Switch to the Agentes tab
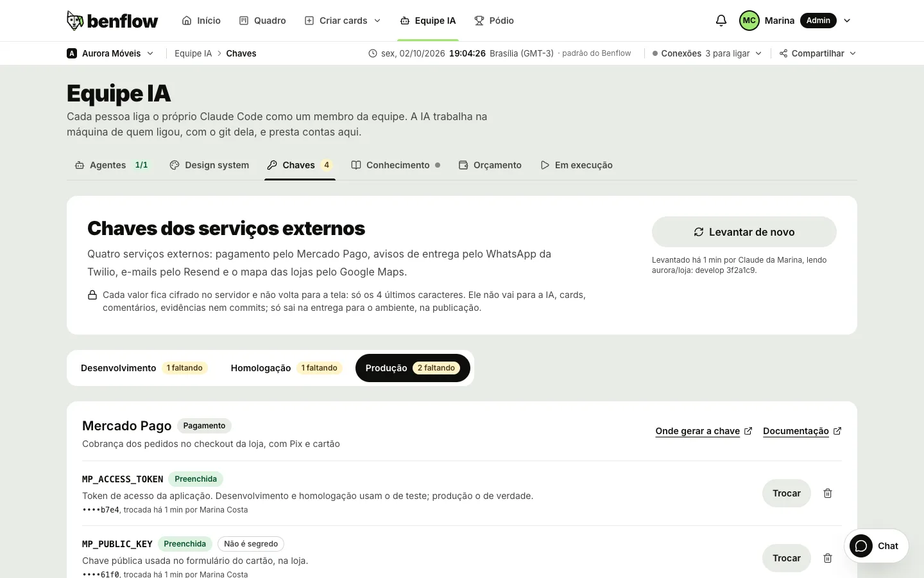This screenshot has height=578, width=924. click(x=112, y=165)
